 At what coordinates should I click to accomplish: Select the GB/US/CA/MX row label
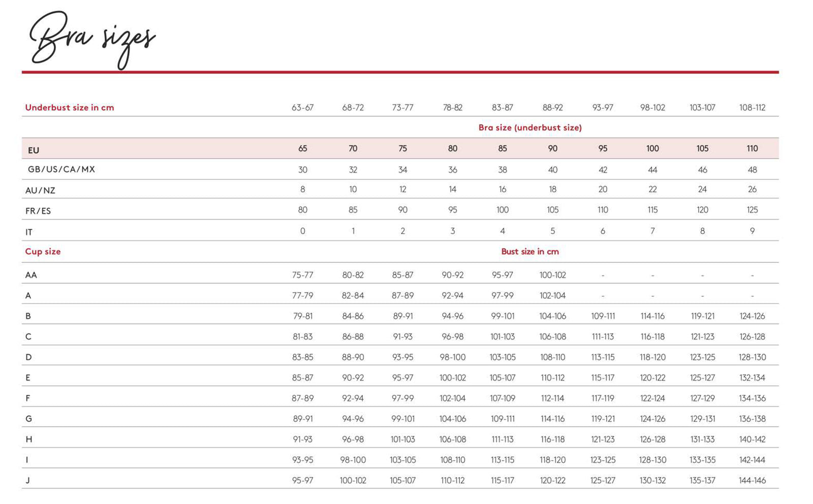tap(61, 169)
